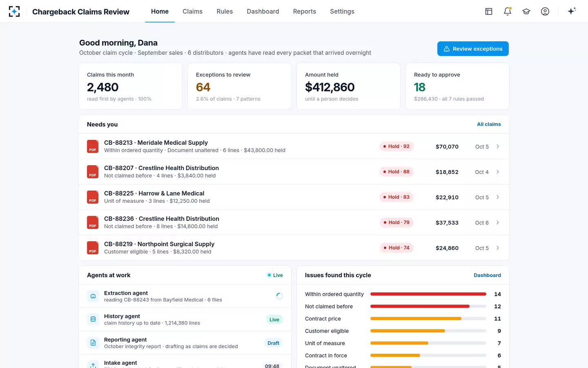Switch to the Claims tab
588x368 pixels.
pos(192,11)
